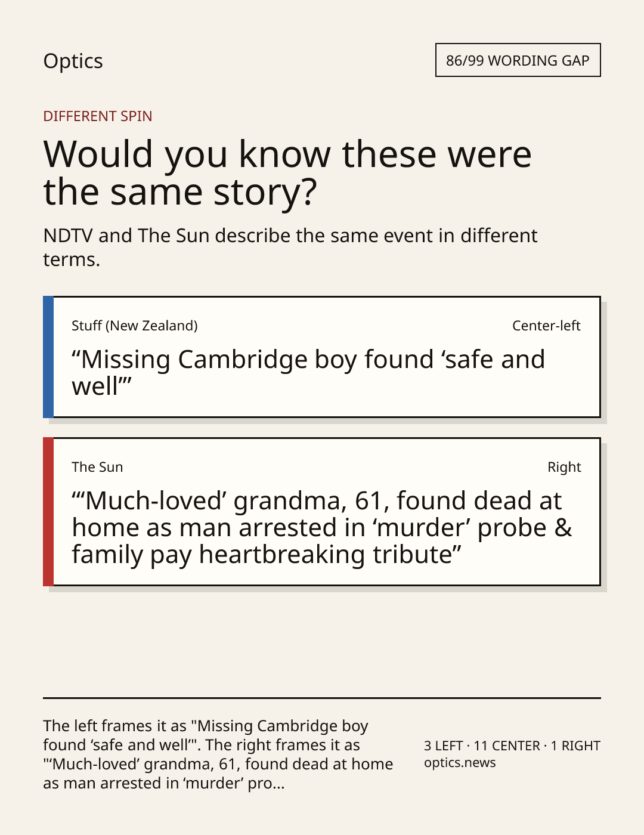Click the red stripe on second card

48,512
